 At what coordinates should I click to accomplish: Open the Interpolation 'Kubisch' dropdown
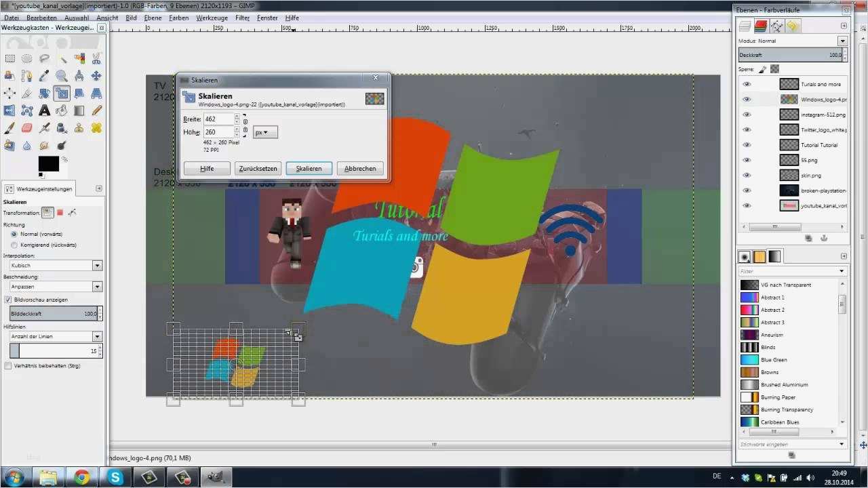click(x=56, y=266)
